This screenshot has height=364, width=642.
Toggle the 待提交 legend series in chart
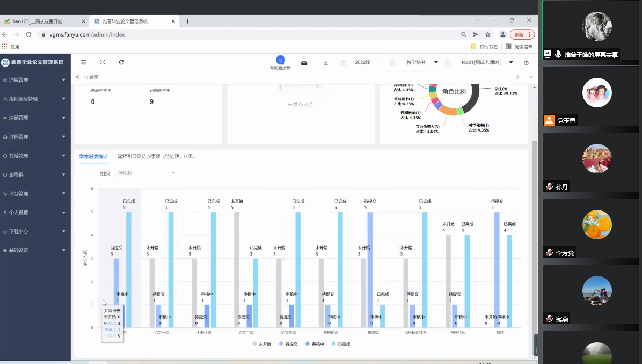(288, 344)
